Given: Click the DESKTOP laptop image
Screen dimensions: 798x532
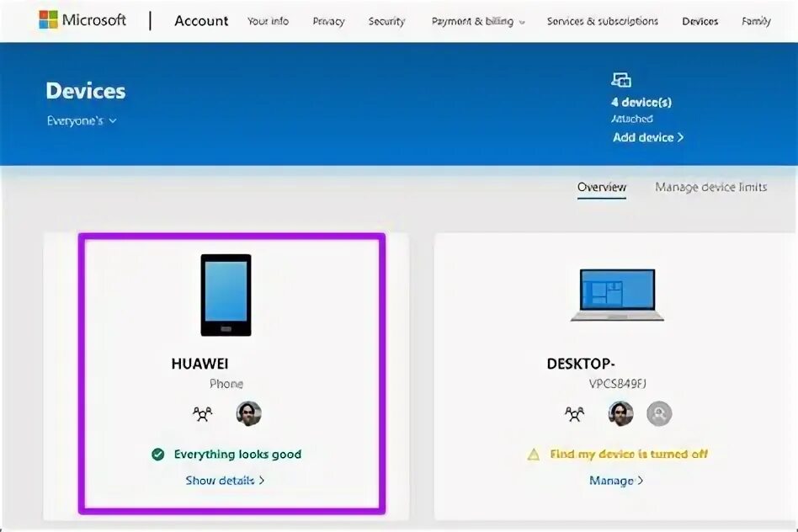Looking at the screenshot, I should pyautogui.click(x=617, y=295).
